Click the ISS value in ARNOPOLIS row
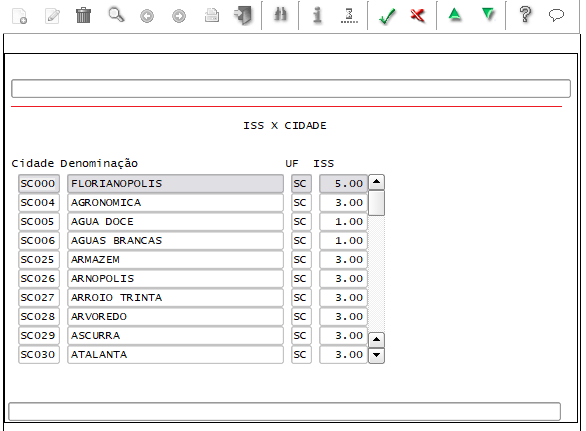Image resolution: width=586 pixels, height=431 pixels. pos(343,279)
